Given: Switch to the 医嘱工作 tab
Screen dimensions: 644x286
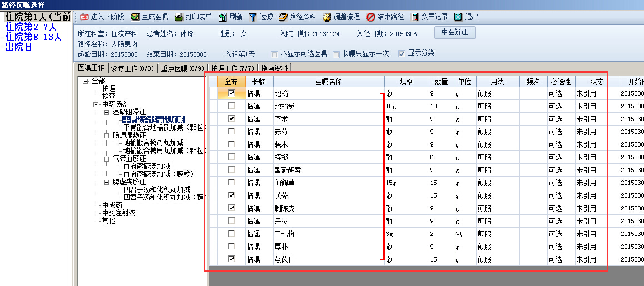Looking at the screenshot, I should 91,68.
